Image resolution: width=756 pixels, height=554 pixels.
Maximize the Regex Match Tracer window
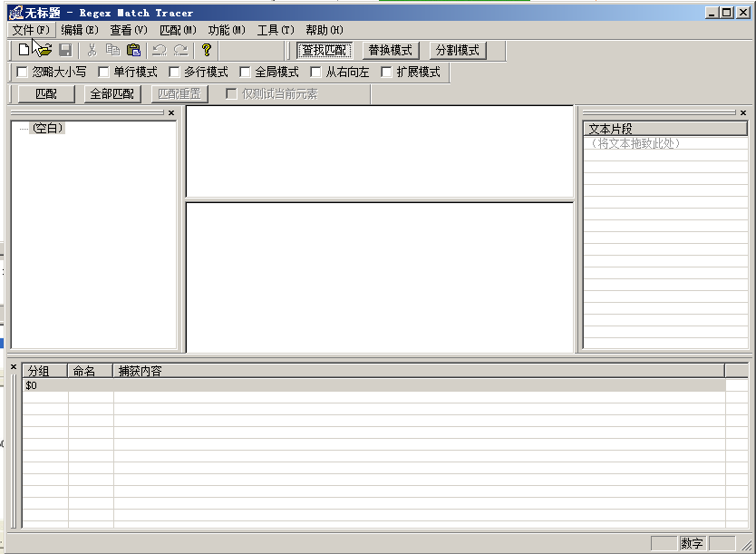[x=727, y=13]
